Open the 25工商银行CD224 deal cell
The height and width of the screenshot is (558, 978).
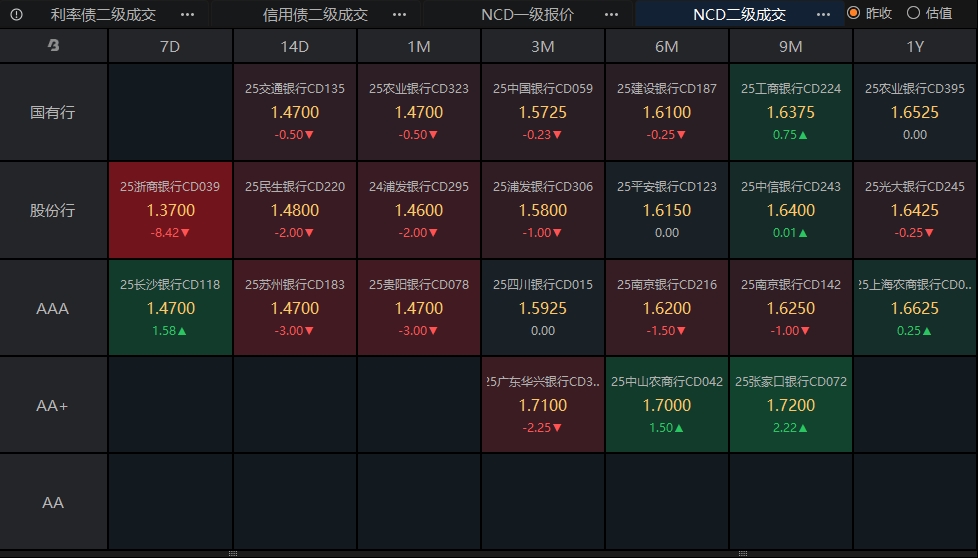click(791, 112)
